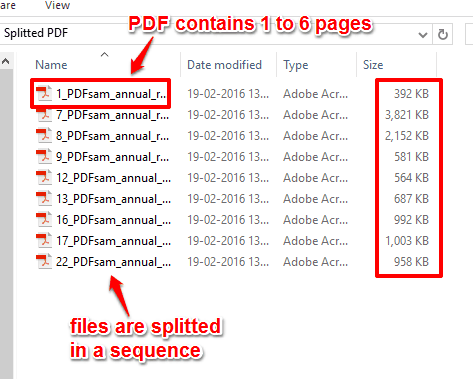Viewport: 473px width, 379px height.
Task: Click the PDF icon of 22_PDFsam_annual file
Action: coord(44,261)
